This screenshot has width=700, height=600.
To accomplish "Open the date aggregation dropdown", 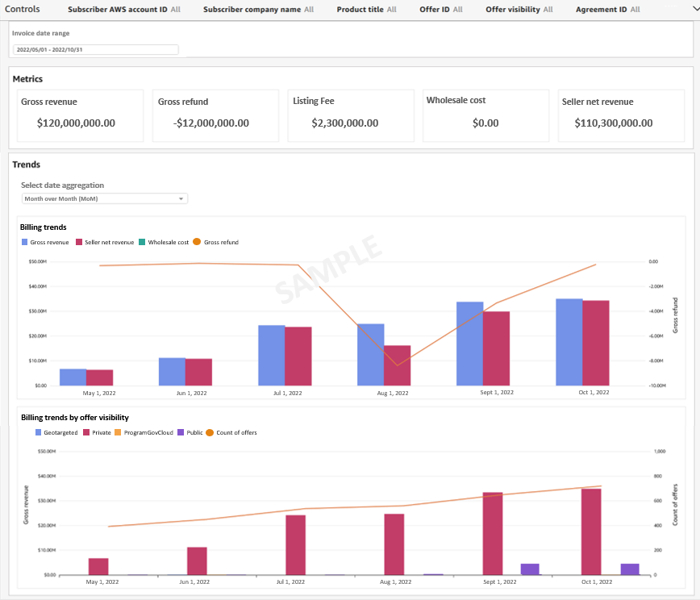I will pos(104,198).
